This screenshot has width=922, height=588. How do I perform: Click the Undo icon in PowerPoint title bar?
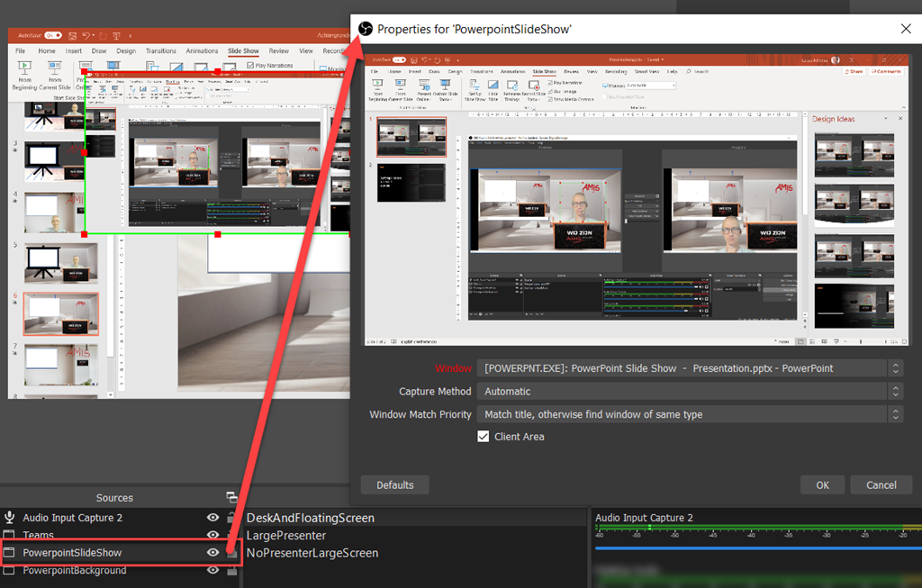click(x=86, y=35)
